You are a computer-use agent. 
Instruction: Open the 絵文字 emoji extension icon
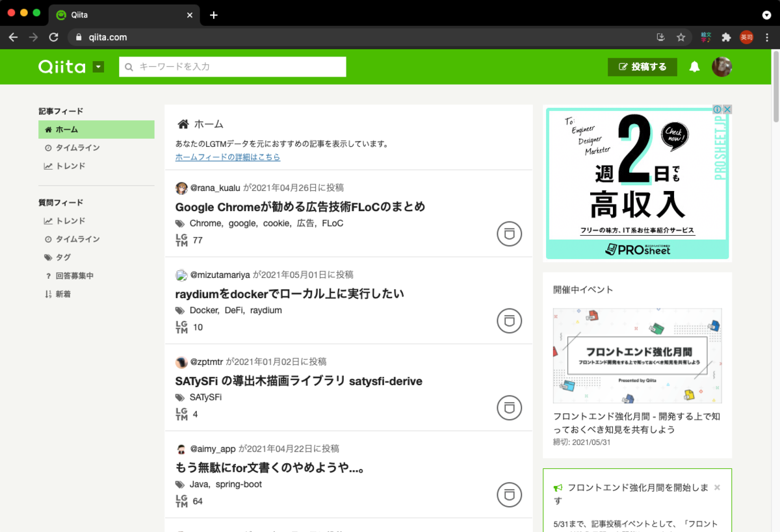707,38
